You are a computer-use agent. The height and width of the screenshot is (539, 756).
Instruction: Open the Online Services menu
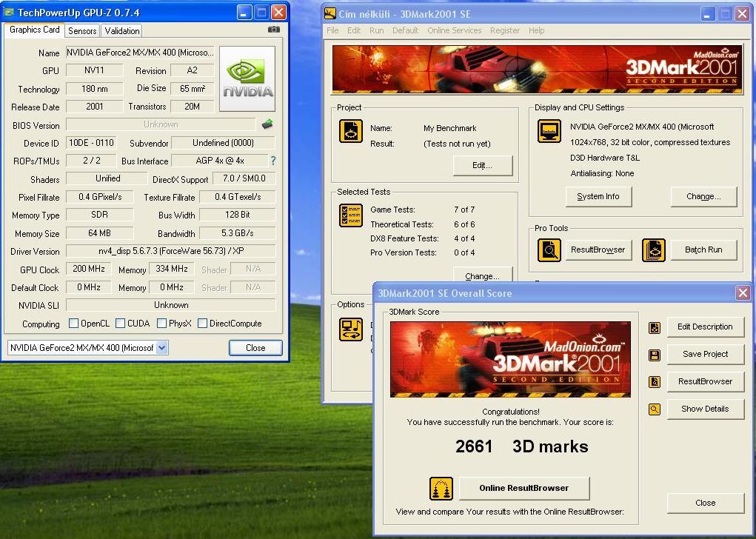[x=454, y=30]
